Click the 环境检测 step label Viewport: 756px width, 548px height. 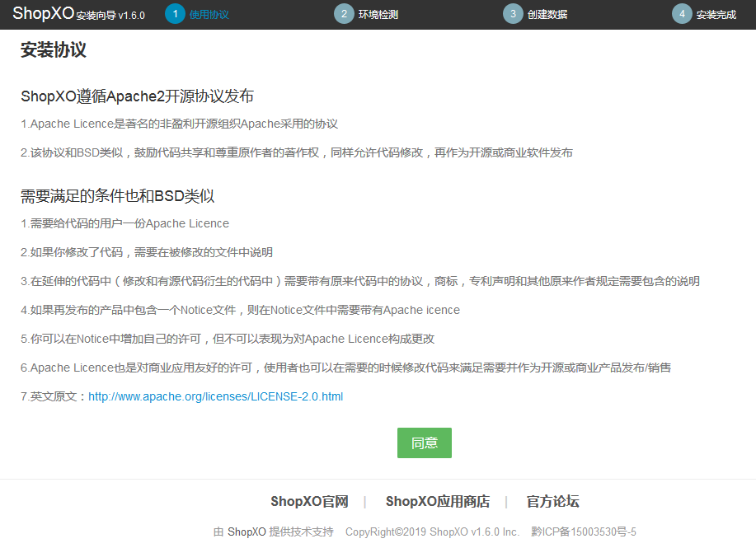click(378, 15)
